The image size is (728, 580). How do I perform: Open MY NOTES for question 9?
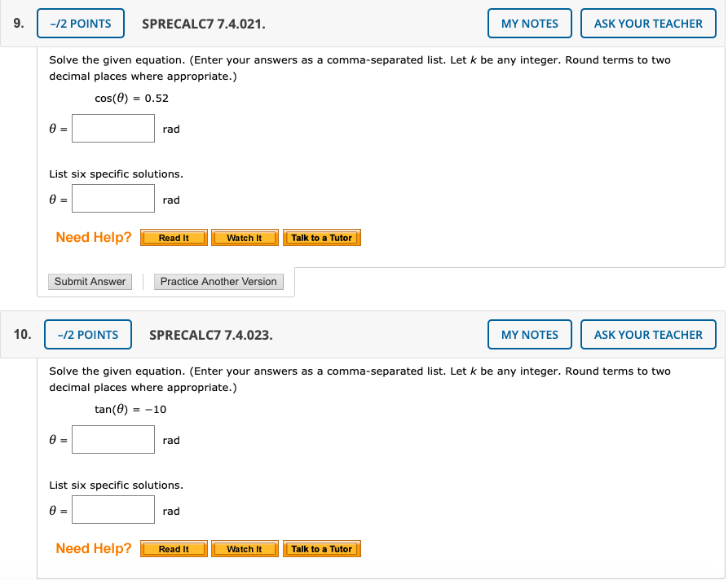[x=530, y=23]
